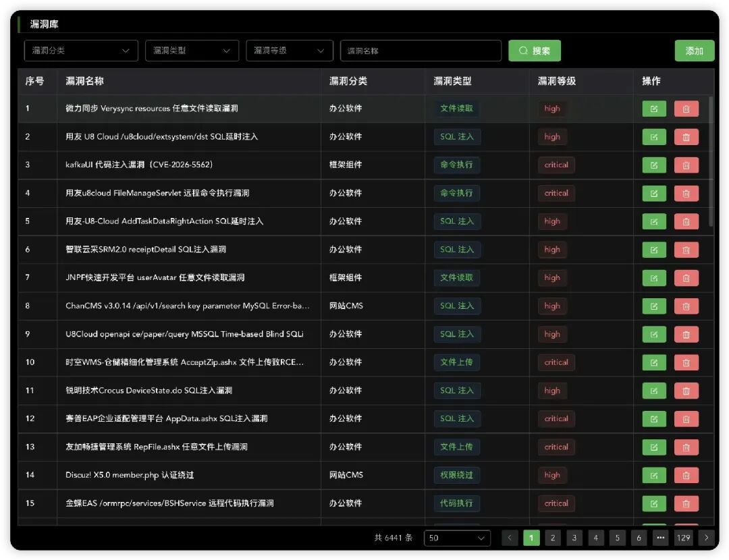This screenshot has width=729, height=560.
Task: Click the next page arrow
Action: click(x=706, y=538)
